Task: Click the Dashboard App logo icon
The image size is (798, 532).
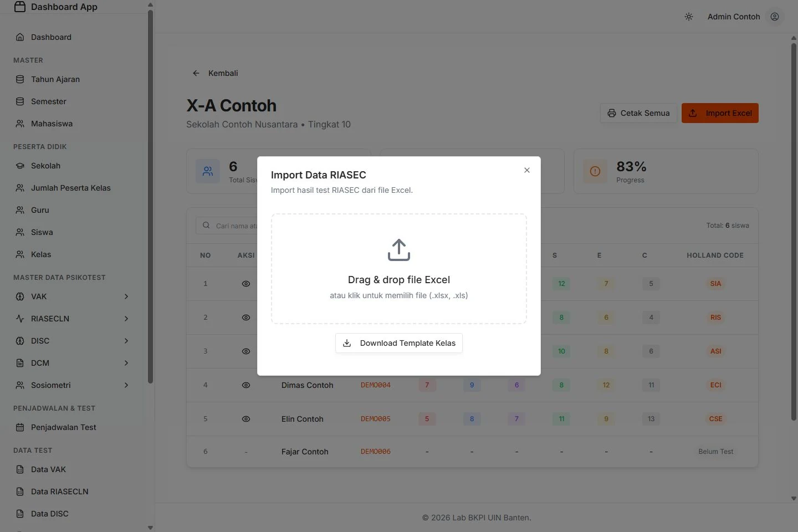Action: 20,7
